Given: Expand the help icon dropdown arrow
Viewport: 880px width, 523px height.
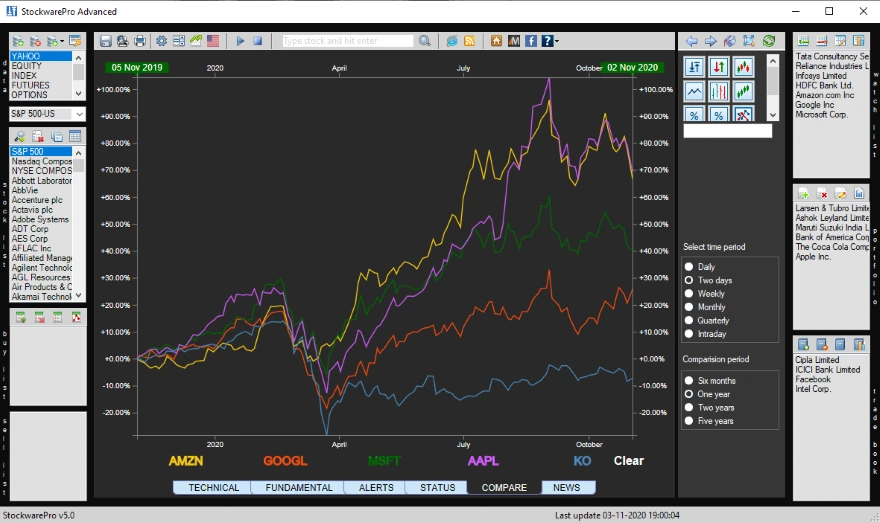Looking at the screenshot, I should click(556, 42).
